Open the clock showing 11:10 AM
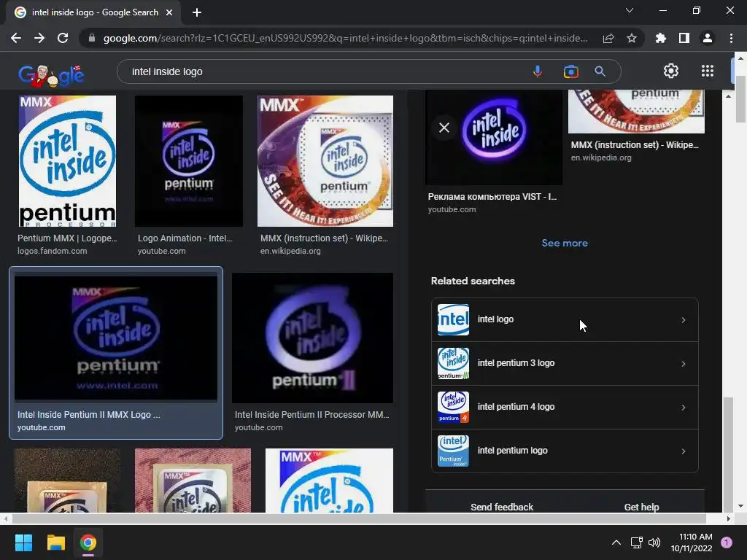Image resolution: width=747 pixels, height=560 pixels. tap(692, 542)
